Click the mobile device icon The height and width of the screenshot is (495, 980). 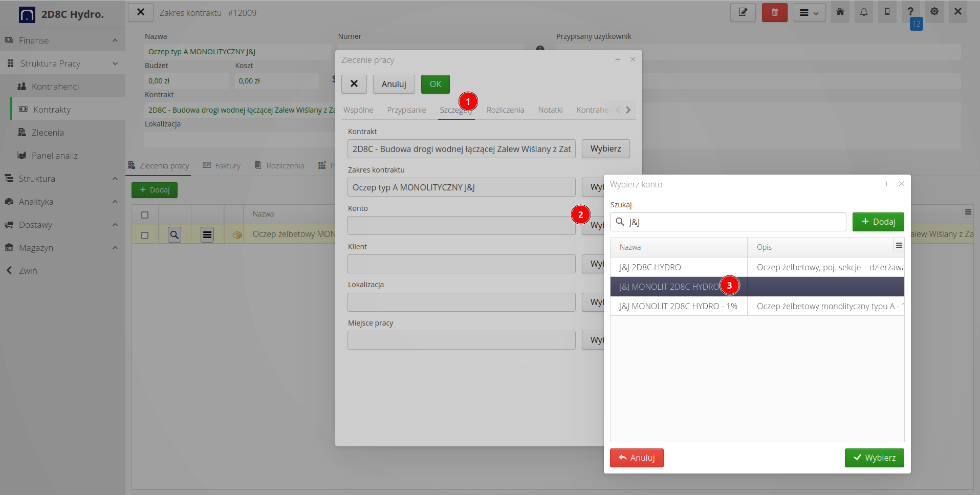(x=887, y=12)
